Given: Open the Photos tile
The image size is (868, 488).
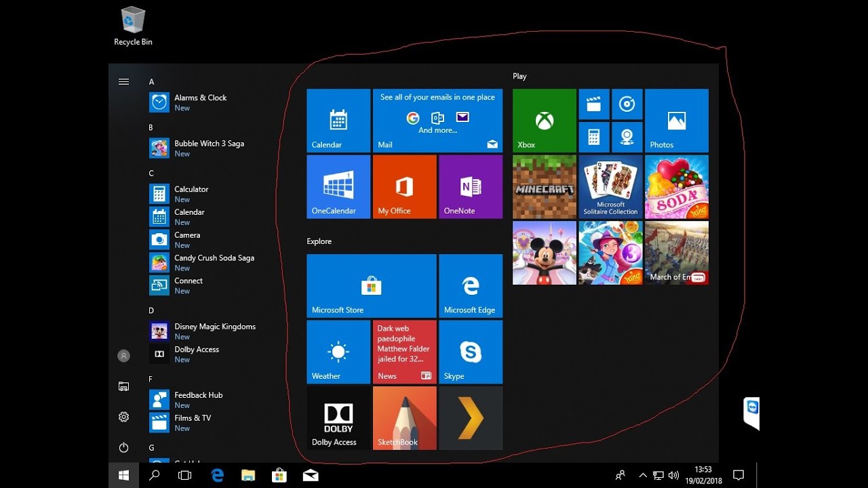Looking at the screenshot, I should 677,121.
